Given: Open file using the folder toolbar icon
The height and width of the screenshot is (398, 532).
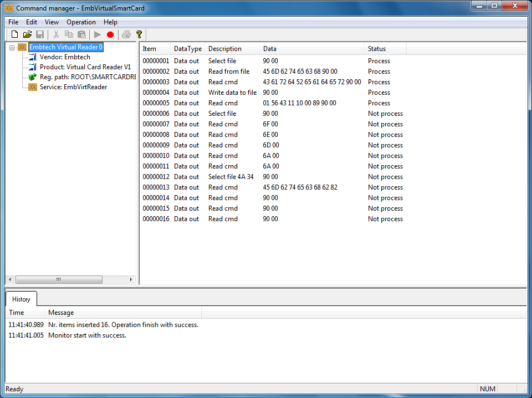Looking at the screenshot, I should click(27, 34).
